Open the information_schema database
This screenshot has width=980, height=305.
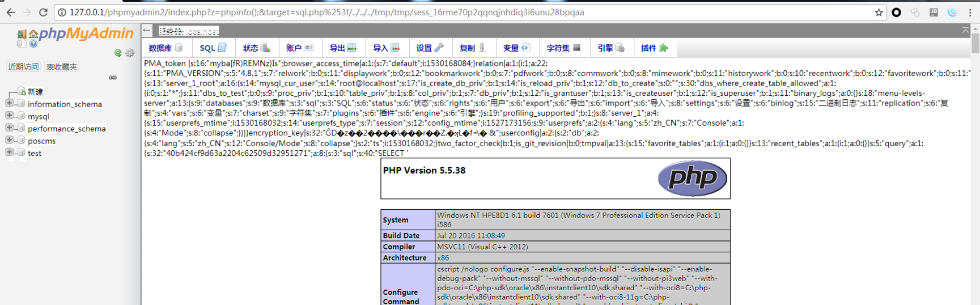click(65, 104)
